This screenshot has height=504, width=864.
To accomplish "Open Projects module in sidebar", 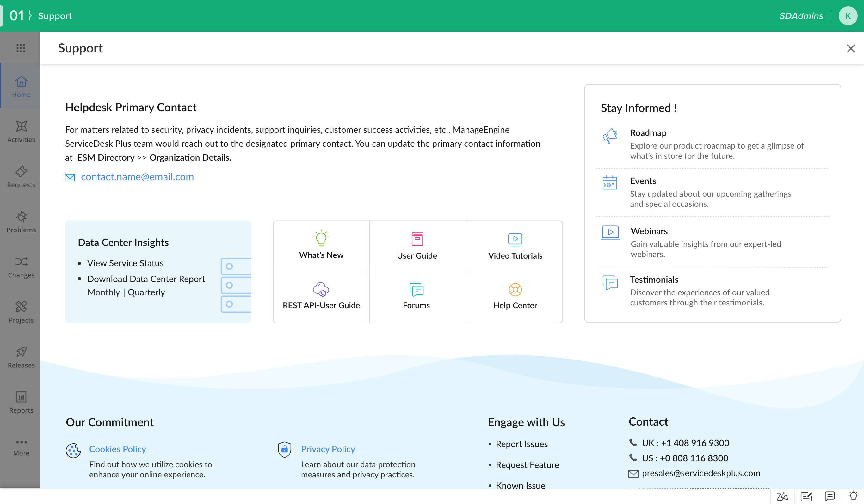I will [21, 312].
